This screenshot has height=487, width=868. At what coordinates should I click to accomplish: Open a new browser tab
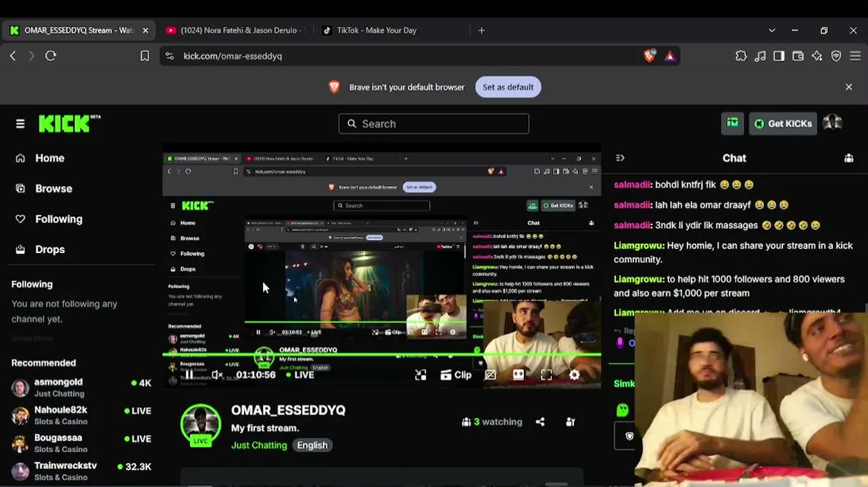tap(481, 30)
